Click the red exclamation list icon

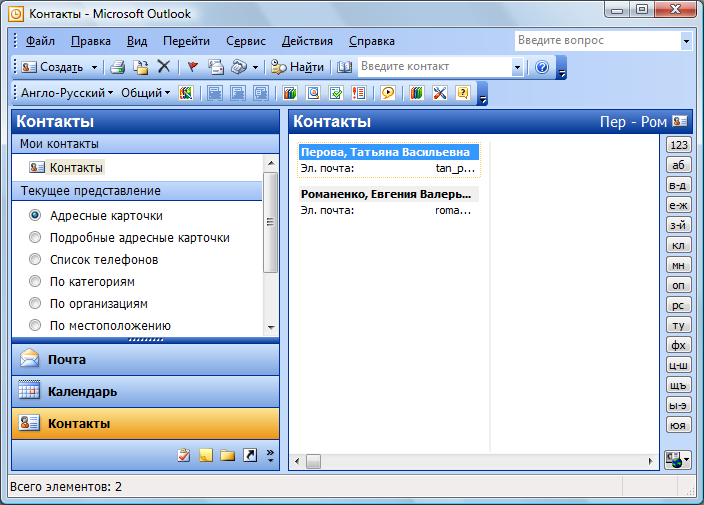click(359, 93)
